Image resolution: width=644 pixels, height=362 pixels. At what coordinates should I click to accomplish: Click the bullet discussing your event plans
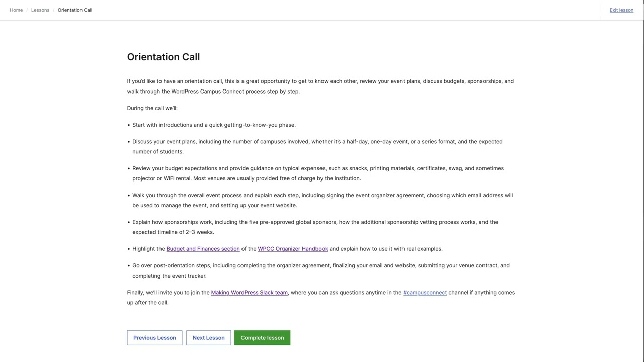click(x=317, y=146)
